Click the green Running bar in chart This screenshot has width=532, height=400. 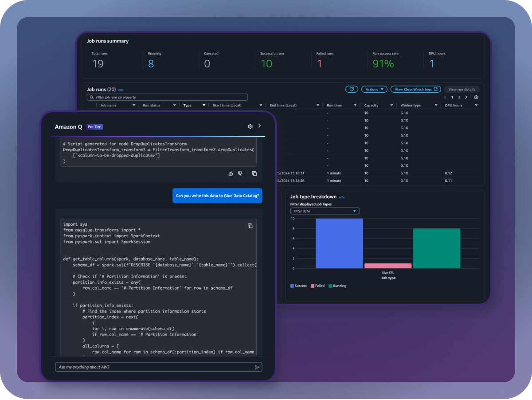coord(436,248)
